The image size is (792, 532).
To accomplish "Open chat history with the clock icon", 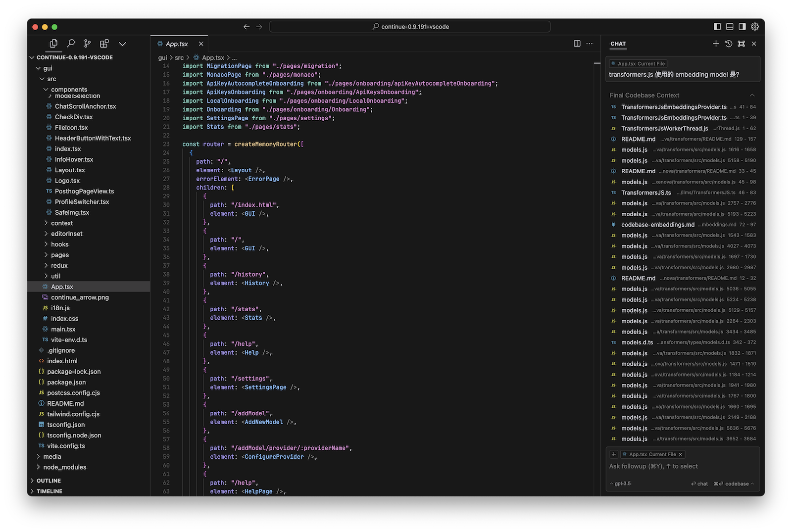I will click(729, 44).
